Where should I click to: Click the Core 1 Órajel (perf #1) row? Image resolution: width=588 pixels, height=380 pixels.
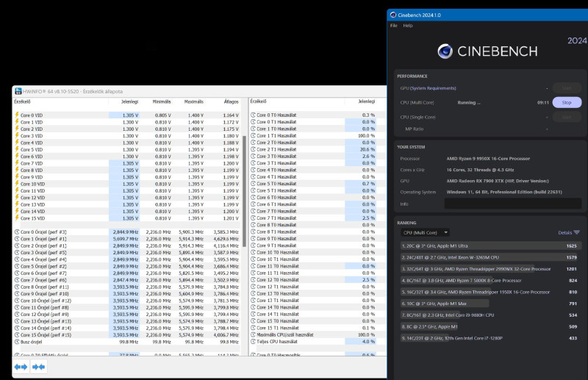(x=126, y=239)
